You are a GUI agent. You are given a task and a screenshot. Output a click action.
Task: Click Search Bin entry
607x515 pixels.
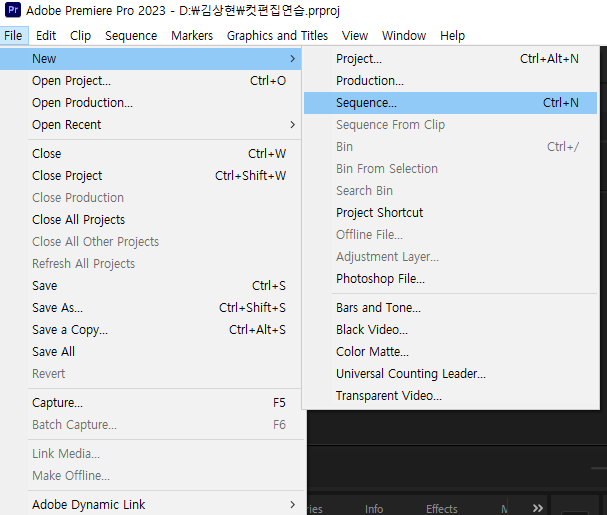(450, 191)
